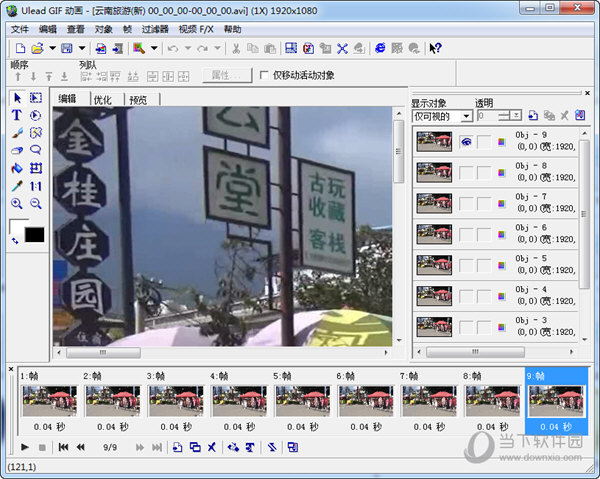Screen dimensions: 600x479
Task: Go to previous frame button
Action: 81,447
